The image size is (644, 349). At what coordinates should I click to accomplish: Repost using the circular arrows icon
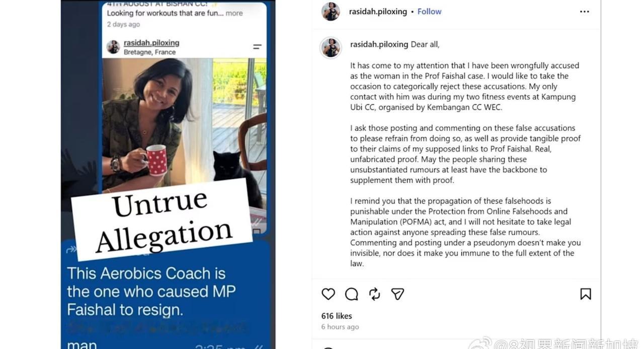click(375, 294)
